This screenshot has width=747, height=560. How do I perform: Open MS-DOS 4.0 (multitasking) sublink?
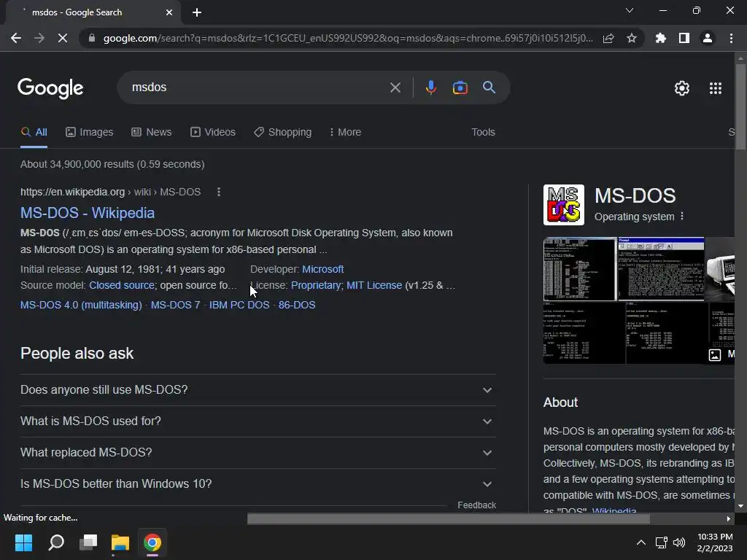pos(81,305)
